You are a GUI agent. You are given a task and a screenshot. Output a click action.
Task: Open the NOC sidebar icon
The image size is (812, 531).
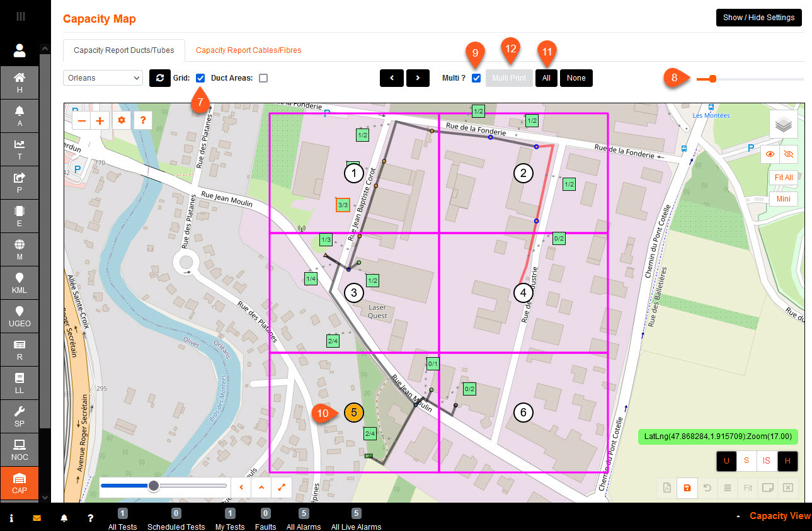(x=20, y=450)
